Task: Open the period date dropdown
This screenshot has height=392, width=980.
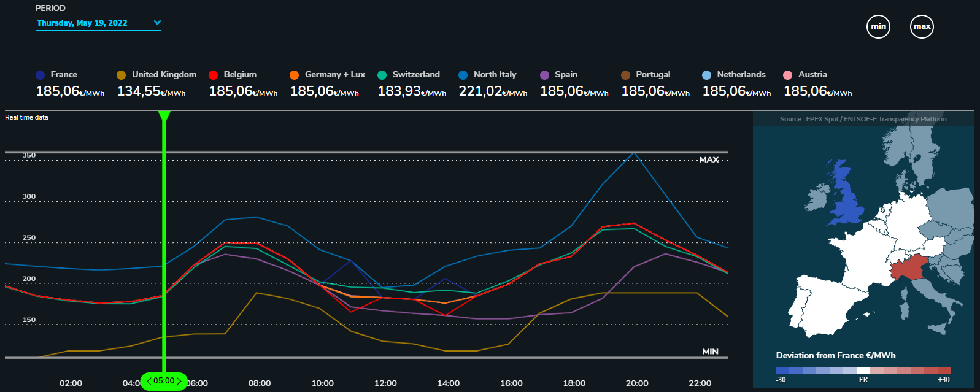Action: 98,23
